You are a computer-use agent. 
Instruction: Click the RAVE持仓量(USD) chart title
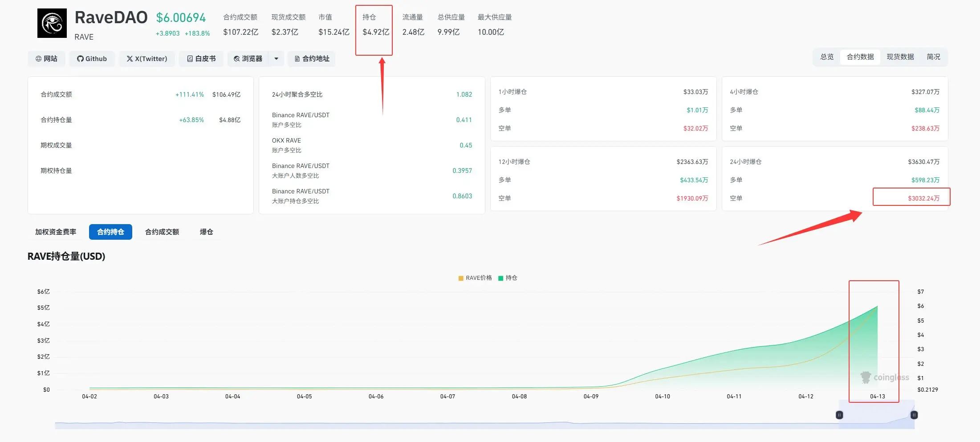66,257
